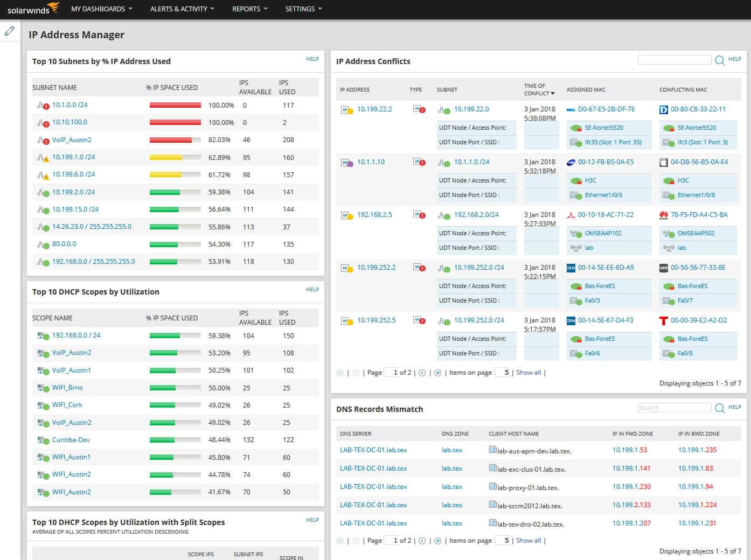Click the search magnifier in DNS Records Mismatch
The height and width of the screenshot is (560, 751).
tap(720, 408)
